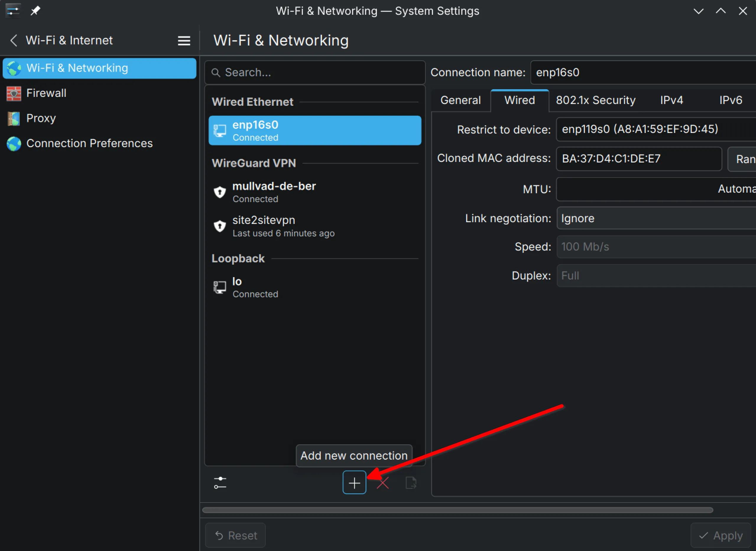Click the horizontal scrollbar at bottom
Viewport: 756px width, 551px height.
(458, 510)
